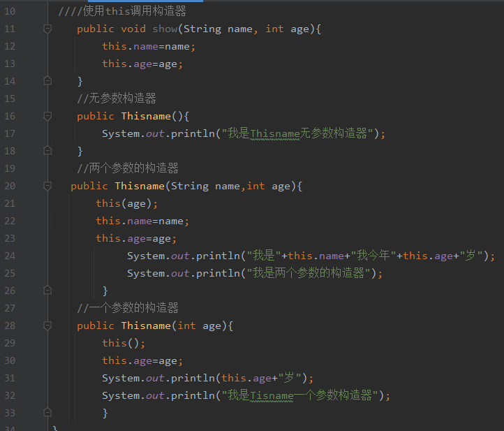Click this.age=age on line 30

(142, 360)
